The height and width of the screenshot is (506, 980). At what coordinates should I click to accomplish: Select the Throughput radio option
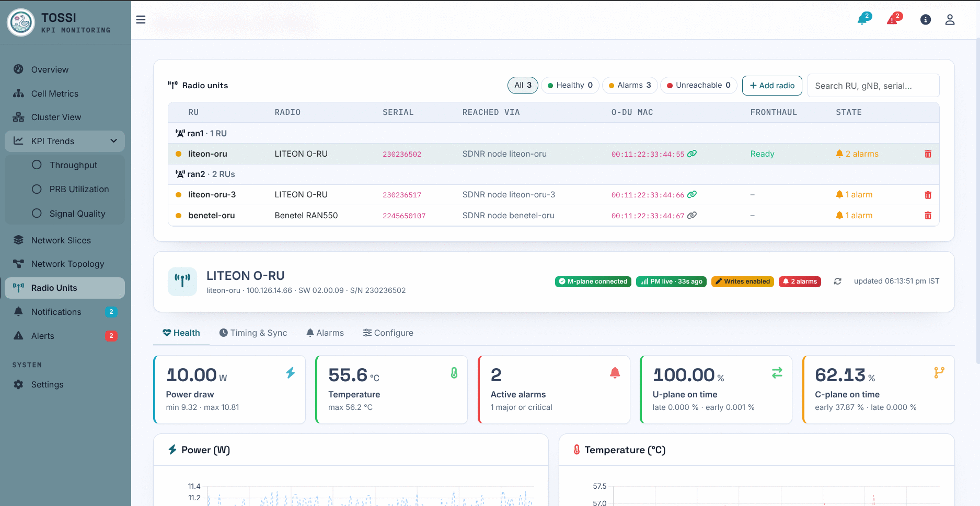pos(37,165)
